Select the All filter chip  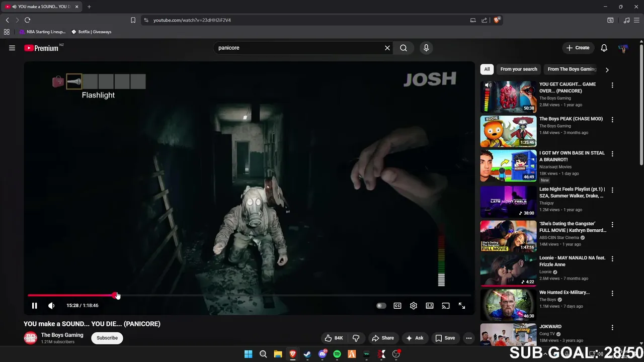[x=487, y=69]
